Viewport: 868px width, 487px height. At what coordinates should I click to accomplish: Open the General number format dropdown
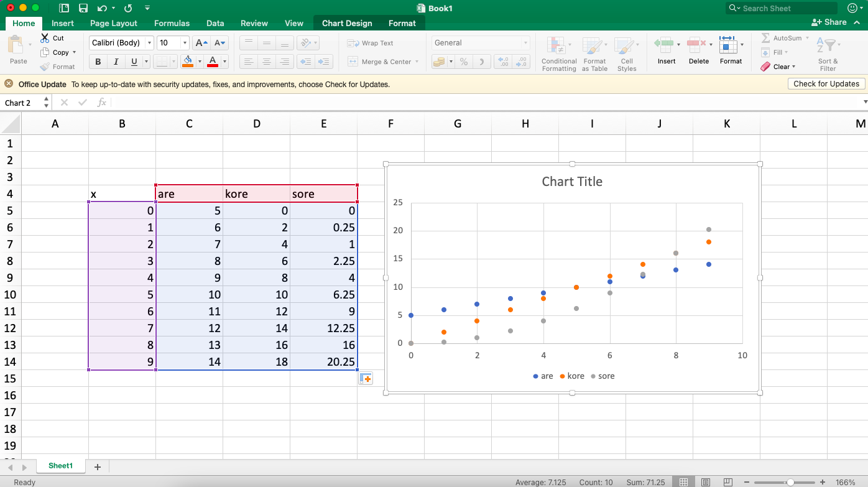[525, 42]
